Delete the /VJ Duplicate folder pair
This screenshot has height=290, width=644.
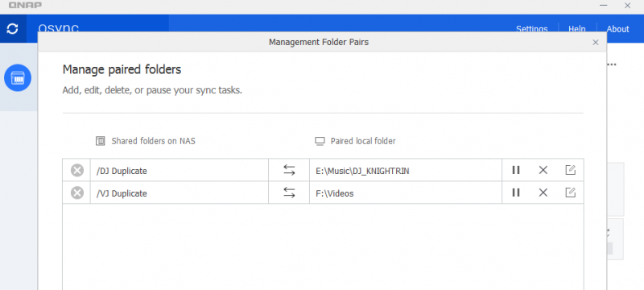[x=543, y=193]
